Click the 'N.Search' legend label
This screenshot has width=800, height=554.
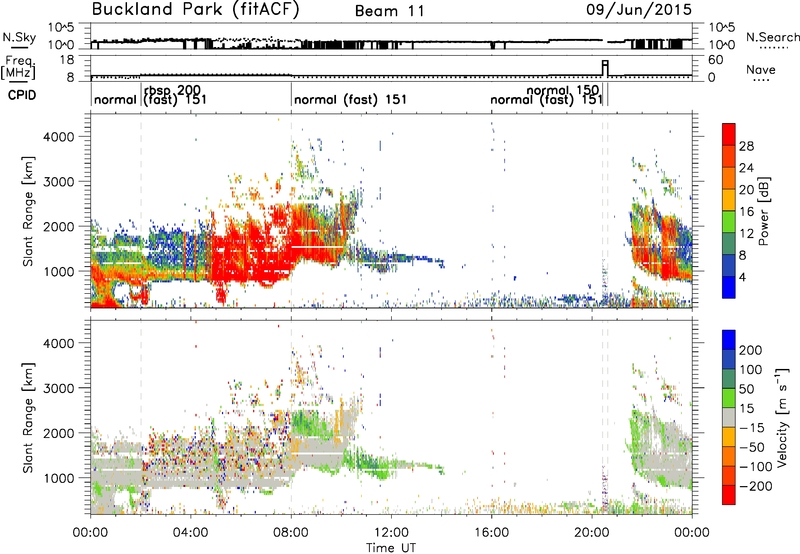pos(772,37)
